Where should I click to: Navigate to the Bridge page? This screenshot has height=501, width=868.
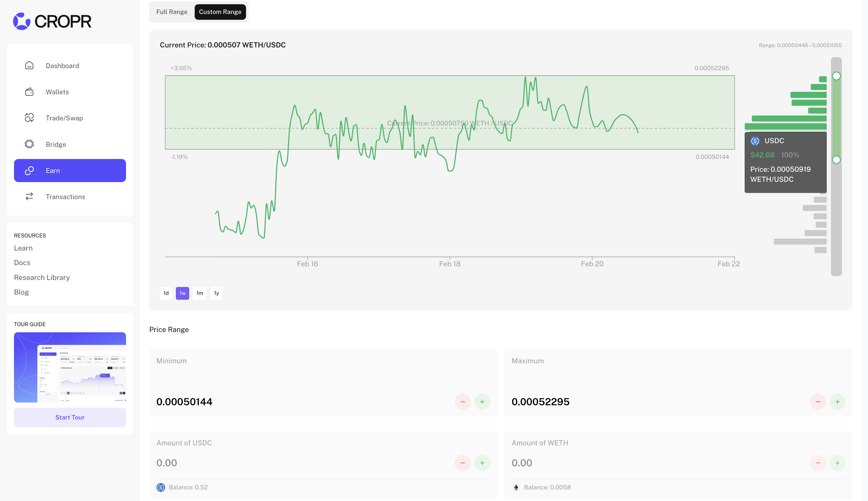[70, 144]
